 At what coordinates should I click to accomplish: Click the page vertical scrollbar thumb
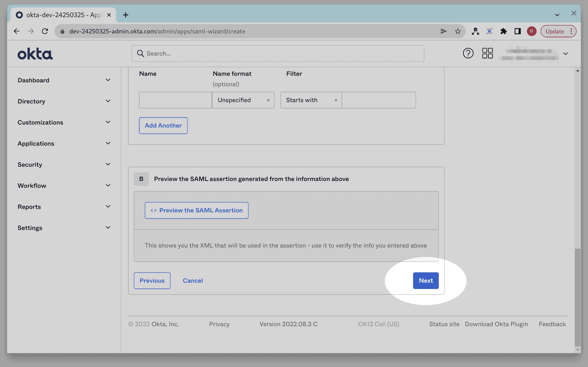click(578, 297)
